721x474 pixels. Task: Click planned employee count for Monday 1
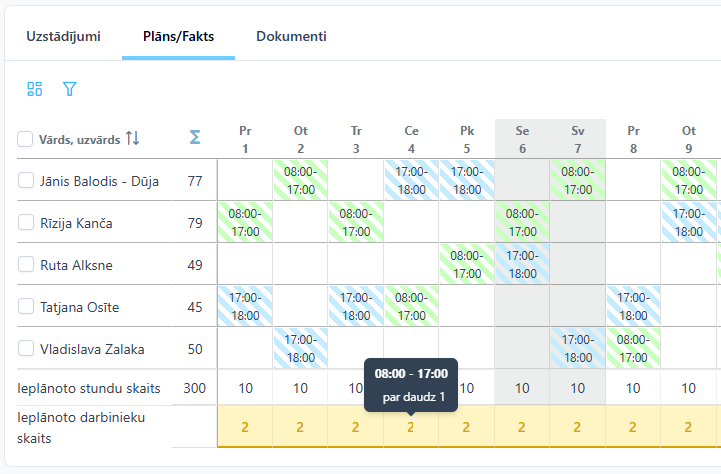245,427
